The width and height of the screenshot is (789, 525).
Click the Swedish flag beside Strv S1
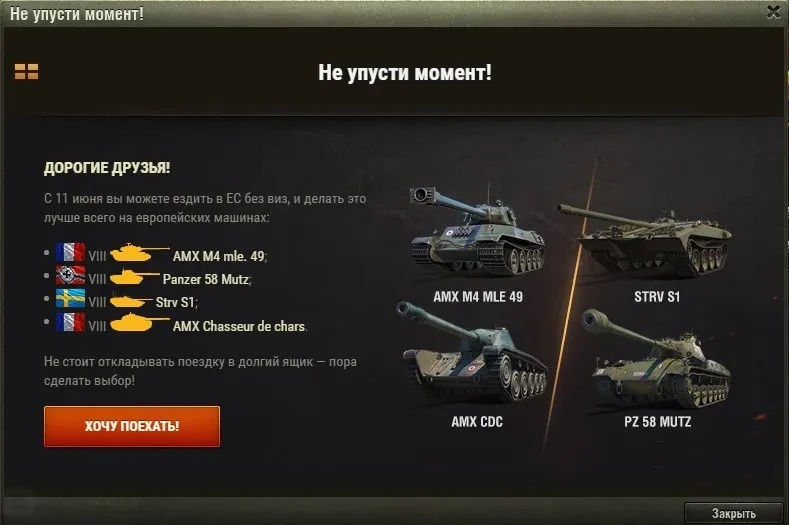click(70, 298)
